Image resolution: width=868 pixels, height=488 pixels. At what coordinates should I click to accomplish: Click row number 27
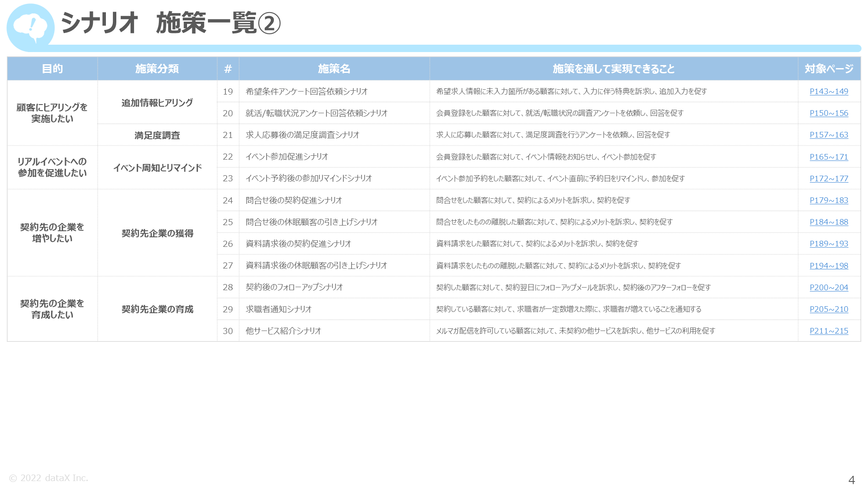point(228,265)
